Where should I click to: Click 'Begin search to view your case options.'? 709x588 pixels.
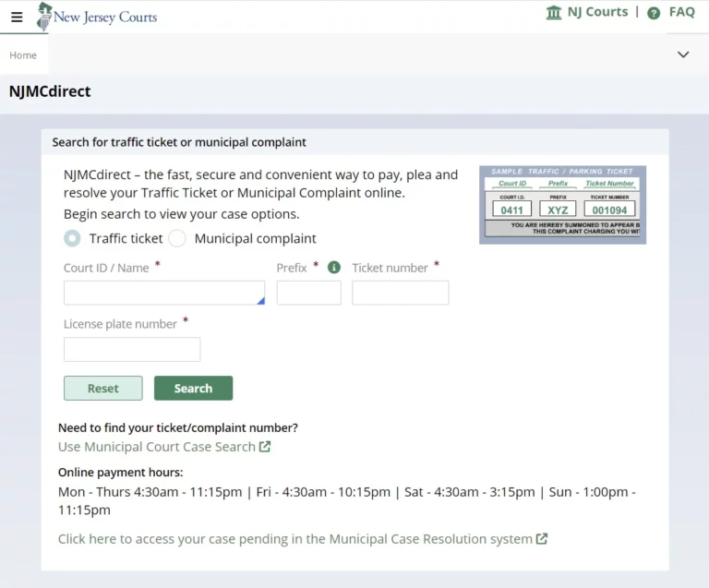tap(182, 214)
